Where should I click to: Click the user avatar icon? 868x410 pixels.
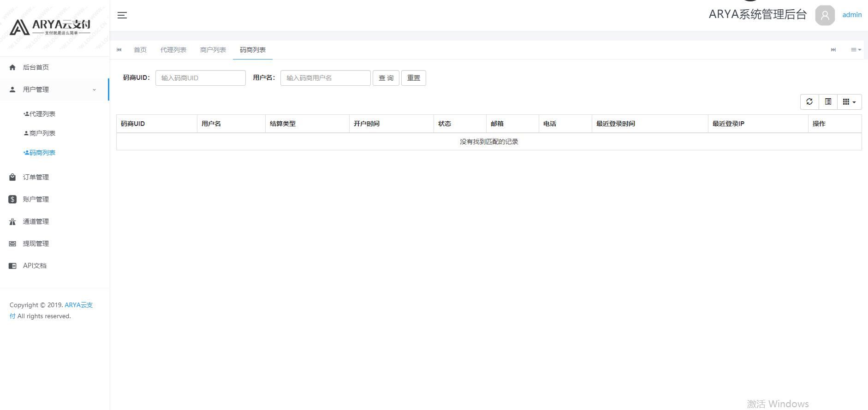[x=825, y=15]
